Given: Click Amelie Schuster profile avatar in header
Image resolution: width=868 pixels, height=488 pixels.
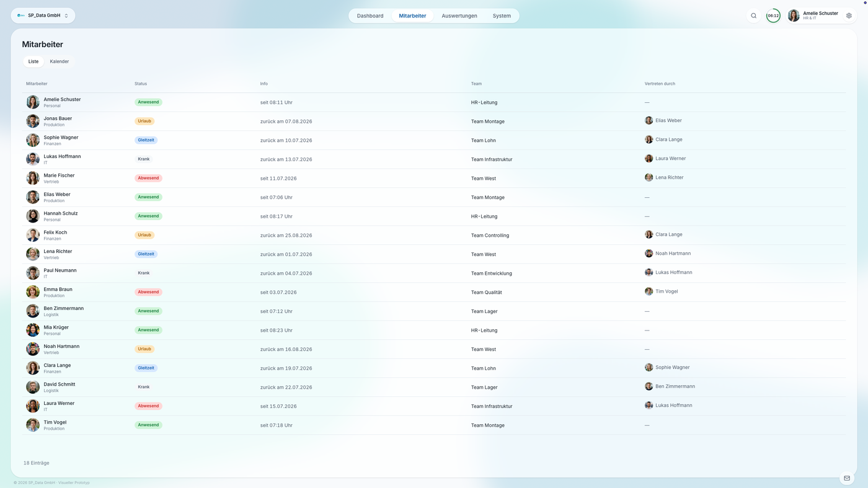Looking at the screenshot, I should [794, 16].
